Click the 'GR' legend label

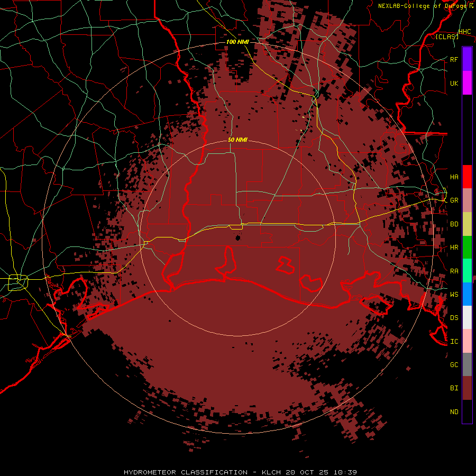click(x=454, y=200)
